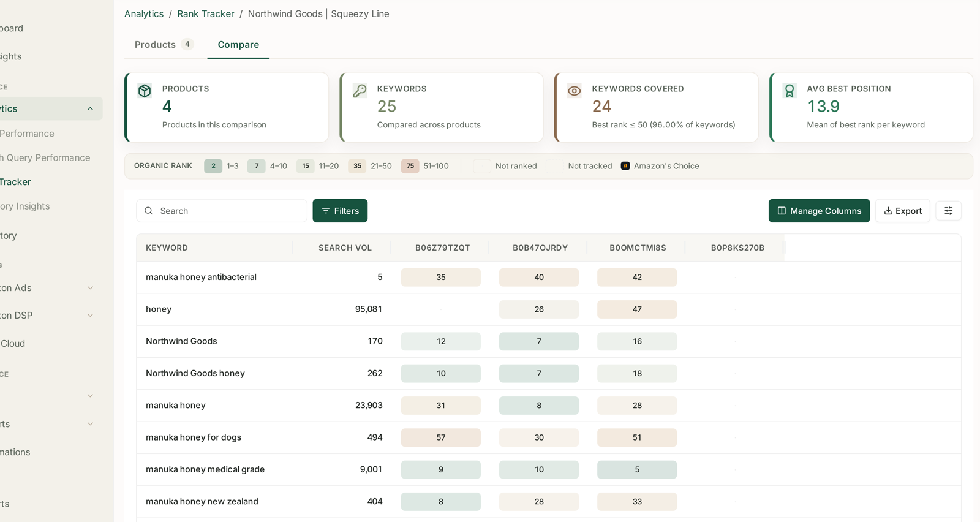Click the Manage Columns button
This screenshot has height=522, width=980.
[x=819, y=211]
